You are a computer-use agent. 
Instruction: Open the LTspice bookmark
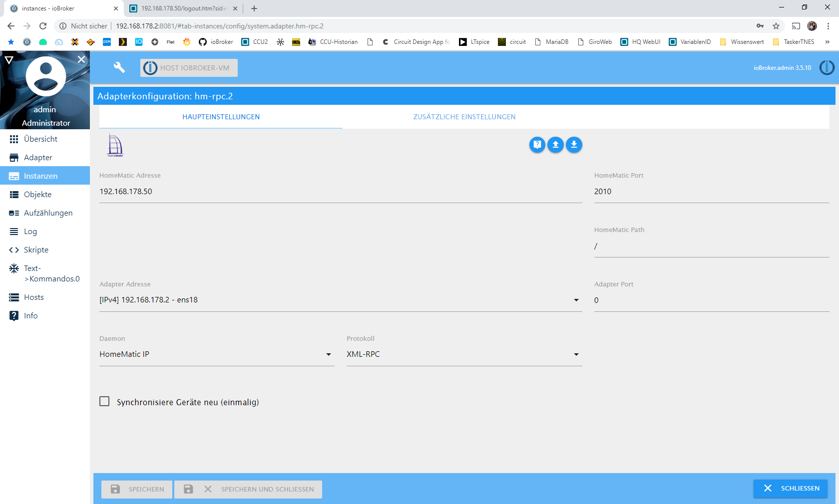point(474,42)
